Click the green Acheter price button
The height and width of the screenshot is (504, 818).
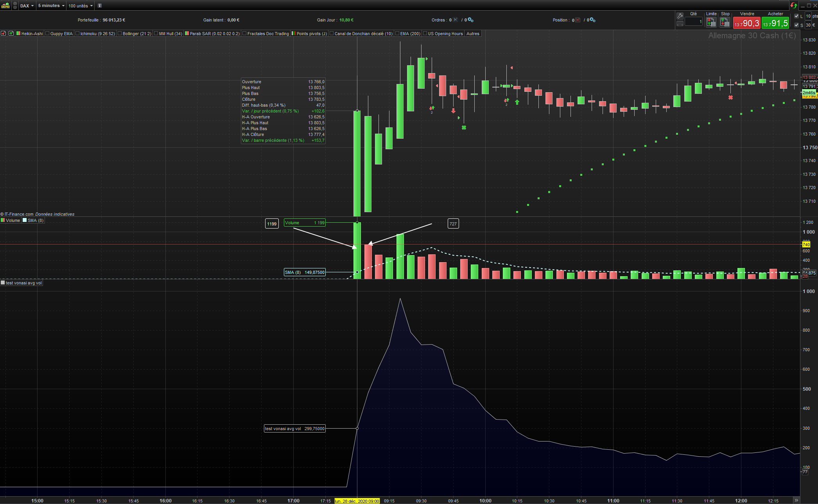[x=775, y=23]
